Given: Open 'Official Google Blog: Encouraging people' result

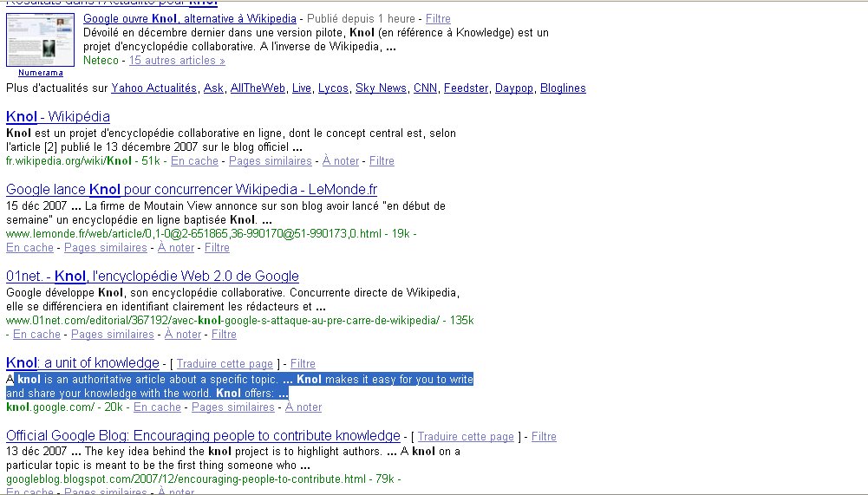Looking at the screenshot, I should [203, 436].
